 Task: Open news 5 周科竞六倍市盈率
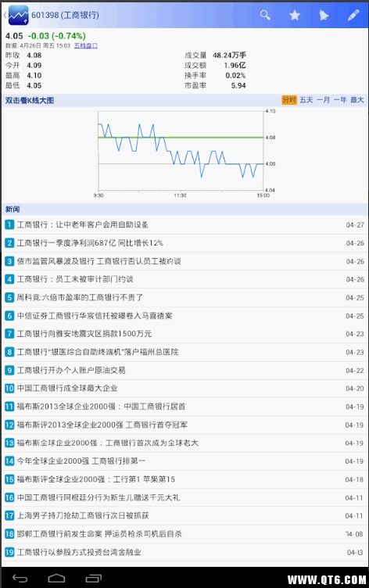(184, 297)
